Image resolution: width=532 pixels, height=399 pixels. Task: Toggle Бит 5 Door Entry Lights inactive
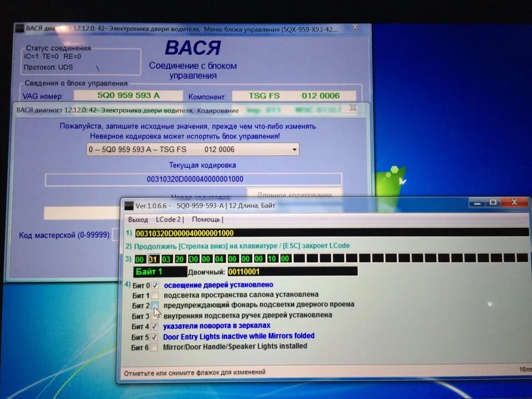coord(155,337)
